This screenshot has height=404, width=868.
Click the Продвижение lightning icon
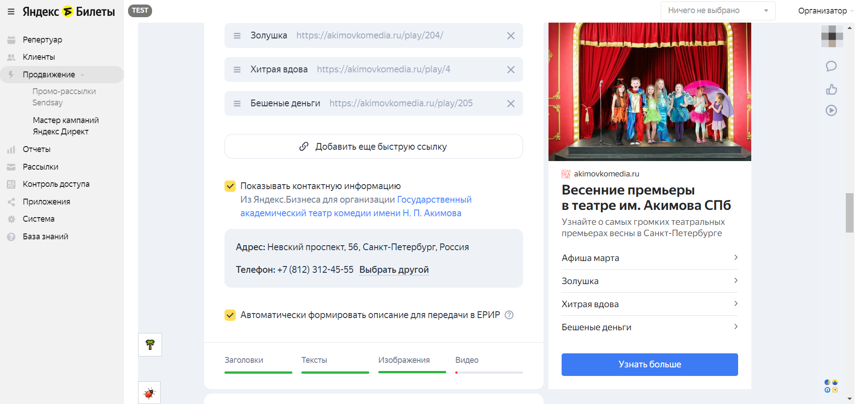[11, 75]
